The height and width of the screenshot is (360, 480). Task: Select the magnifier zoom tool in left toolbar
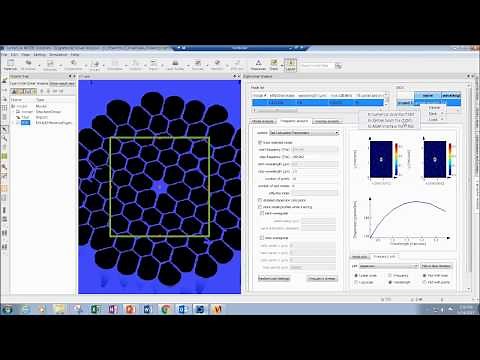[x=5, y=138]
